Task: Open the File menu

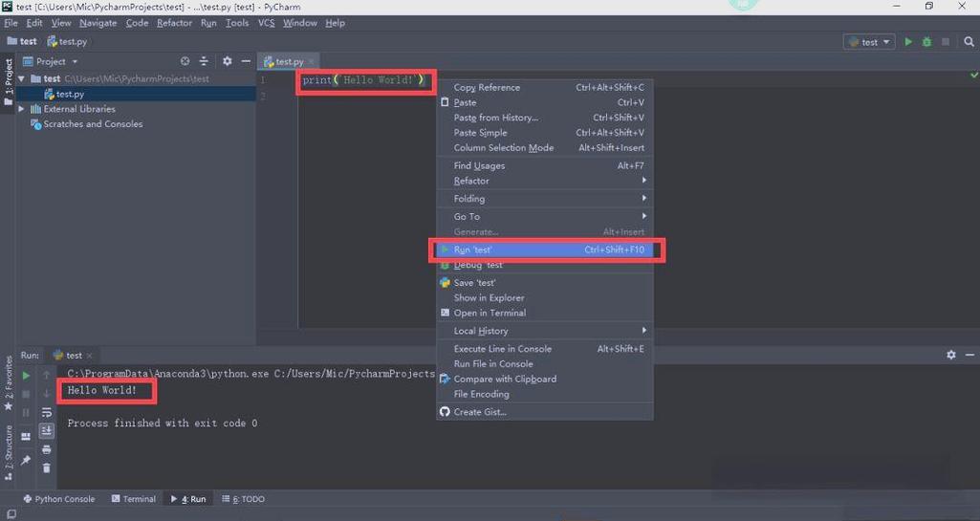Action: click(11, 23)
